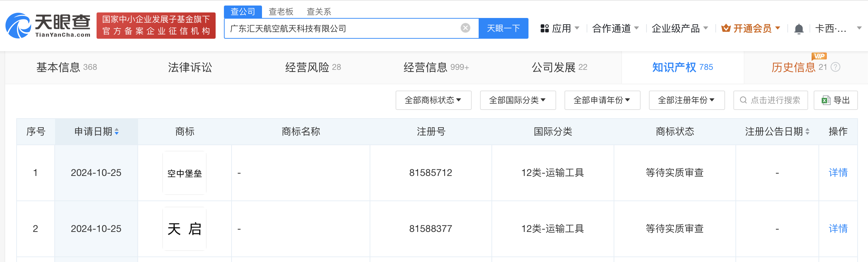The image size is (868, 262).
Task: Expand the 全部申请年份 filter
Action: click(x=602, y=100)
